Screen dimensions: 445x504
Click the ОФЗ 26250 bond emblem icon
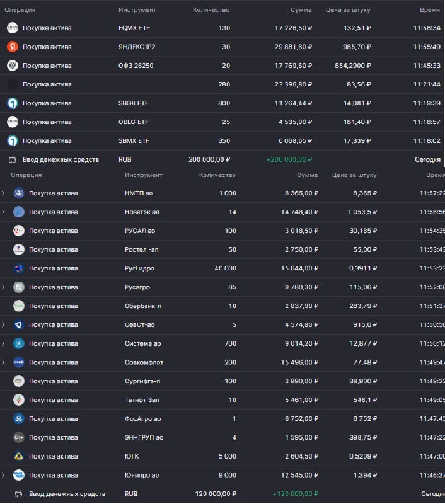[13, 66]
